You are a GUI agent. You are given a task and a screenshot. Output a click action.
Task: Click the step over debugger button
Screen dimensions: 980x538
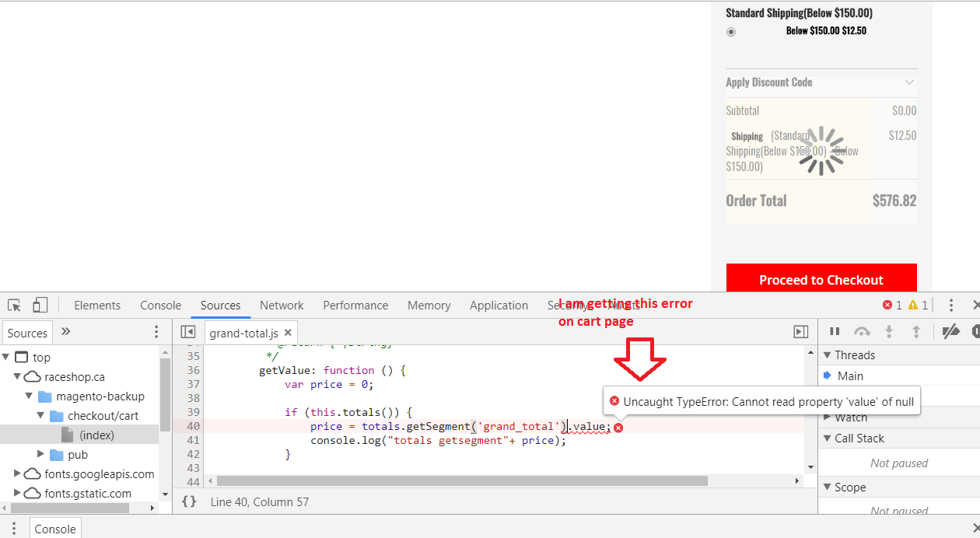tap(862, 332)
